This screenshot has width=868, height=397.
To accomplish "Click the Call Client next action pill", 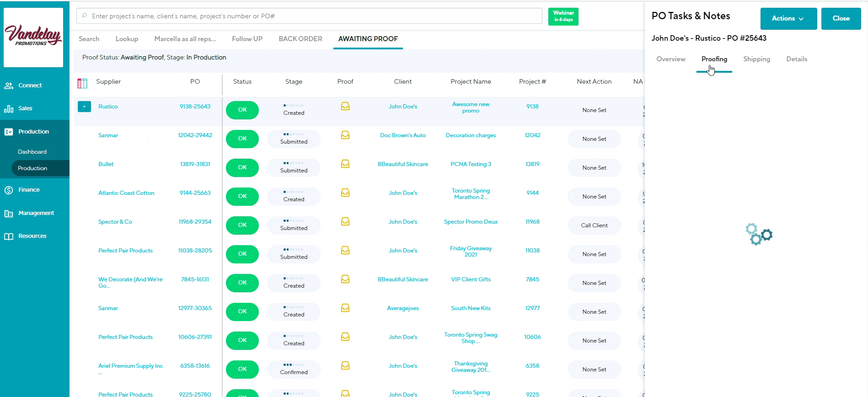I will click(594, 225).
